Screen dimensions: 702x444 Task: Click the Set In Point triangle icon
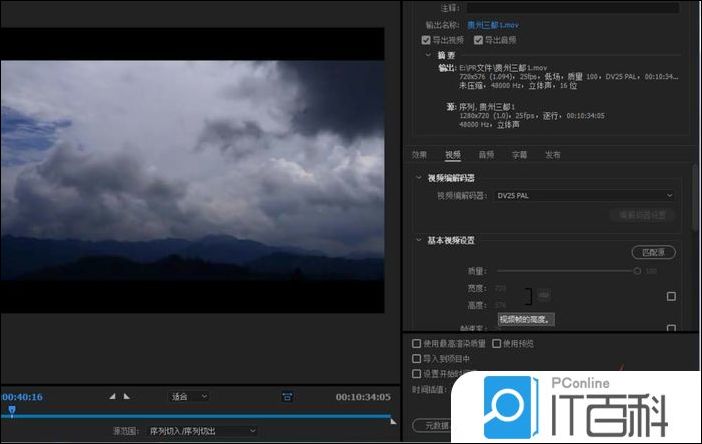[112, 396]
